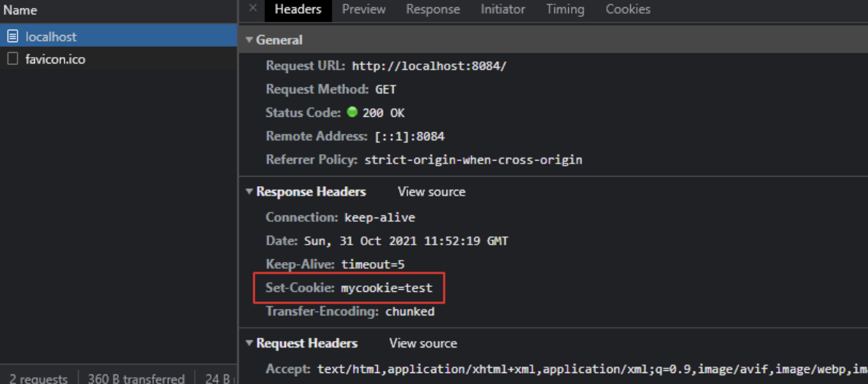Open the Cookies tab
This screenshot has width=868, height=384.
tap(628, 9)
